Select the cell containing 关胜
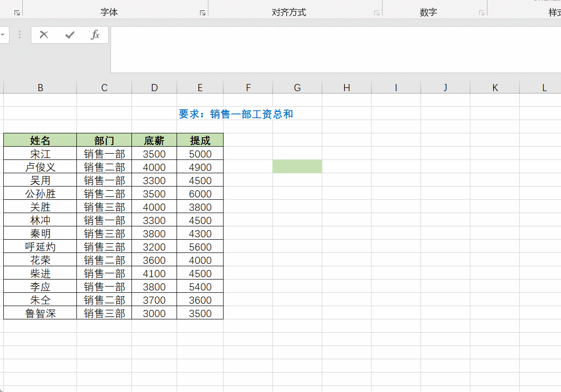Image resolution: width=561 pixels, height=392 pixels. point(40,207)
